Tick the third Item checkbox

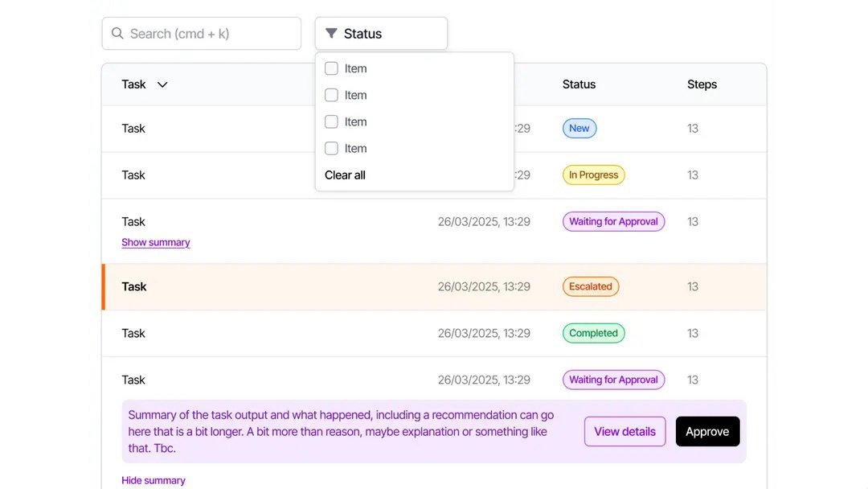[331, 121]
